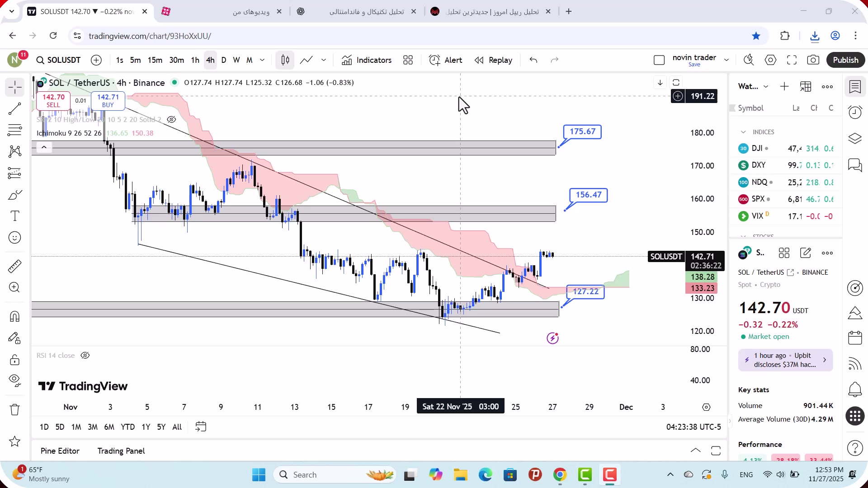Open the patterns drawing tool

coord(15,151)
